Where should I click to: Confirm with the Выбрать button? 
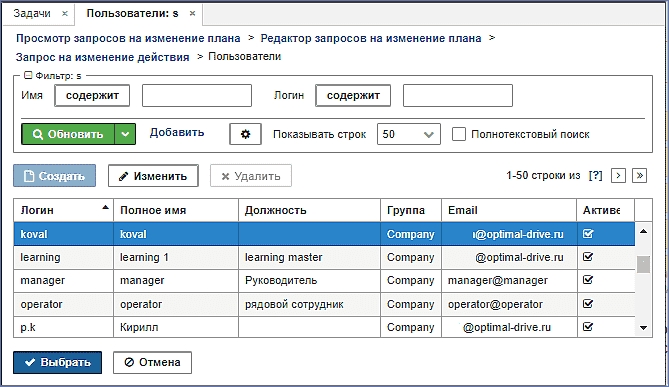(x=58, y=363)
